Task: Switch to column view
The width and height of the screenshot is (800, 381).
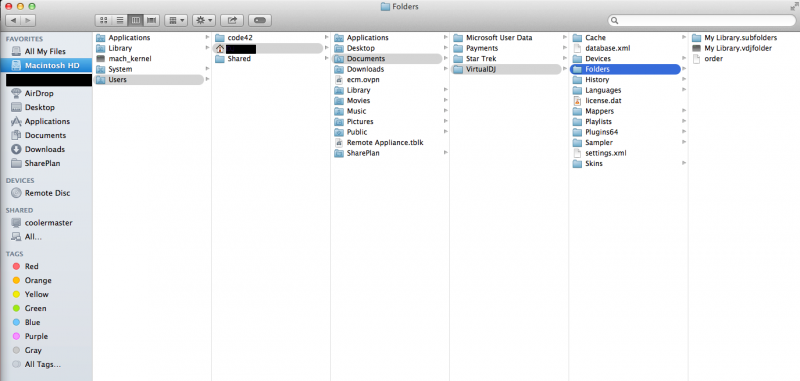Action: (x=135, y=20)
